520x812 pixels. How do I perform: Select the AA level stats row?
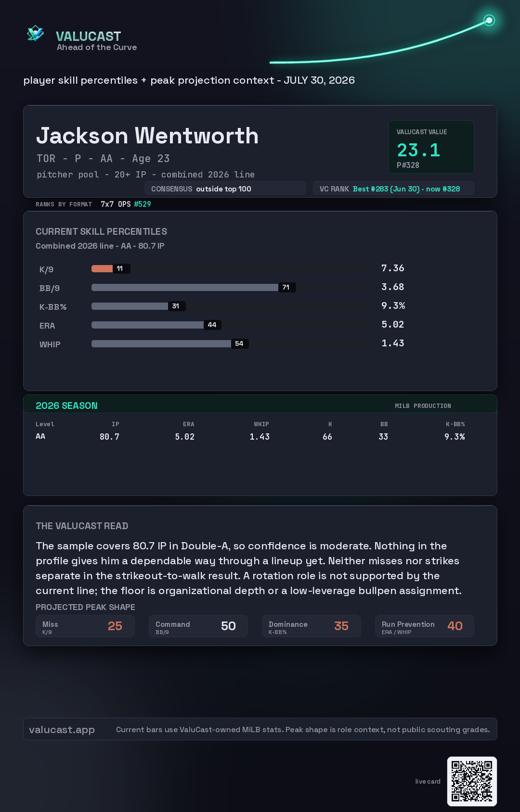click(250, 436)
